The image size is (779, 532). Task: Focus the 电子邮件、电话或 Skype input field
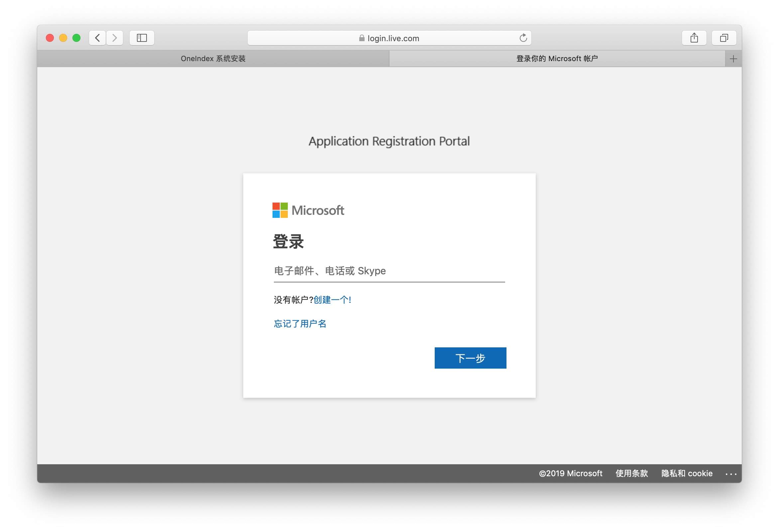[389, 271]
